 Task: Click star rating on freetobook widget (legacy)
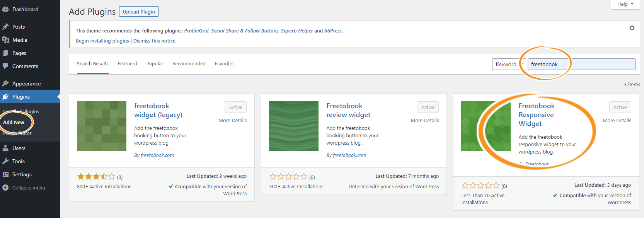[96, 177]
